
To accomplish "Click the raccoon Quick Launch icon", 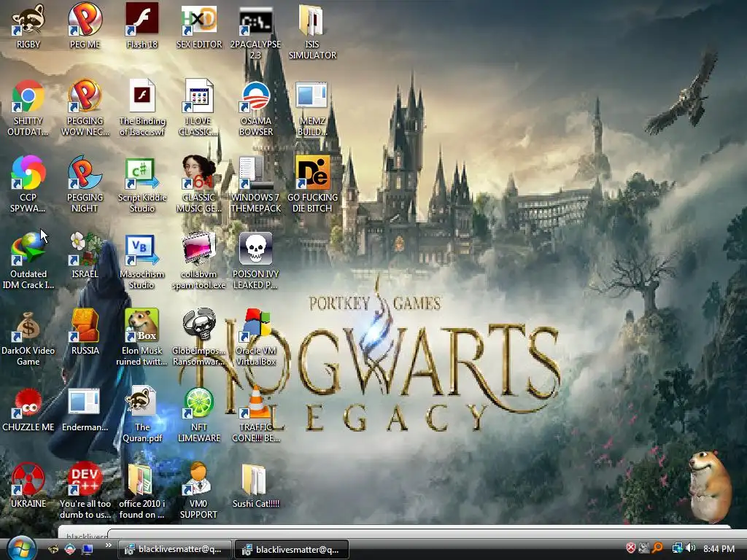I will (54, 549).
